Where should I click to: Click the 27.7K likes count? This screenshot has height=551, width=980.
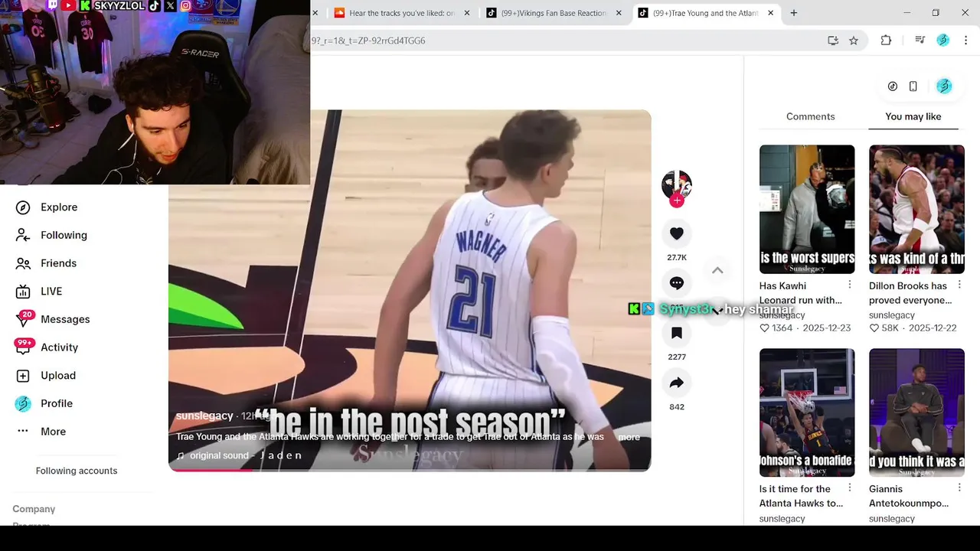tap(676, 258)
